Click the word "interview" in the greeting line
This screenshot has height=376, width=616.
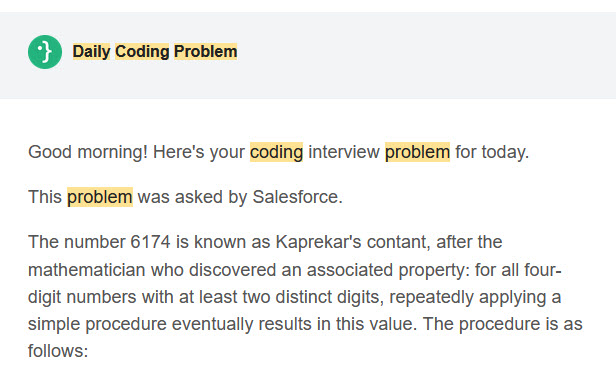pyautogui.click(x=344, y=152)
